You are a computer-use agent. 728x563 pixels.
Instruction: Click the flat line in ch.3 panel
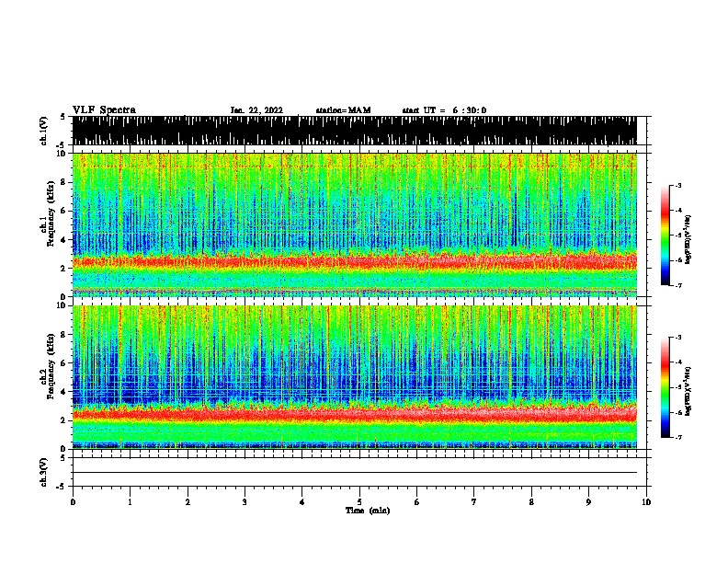coord(354,473)
